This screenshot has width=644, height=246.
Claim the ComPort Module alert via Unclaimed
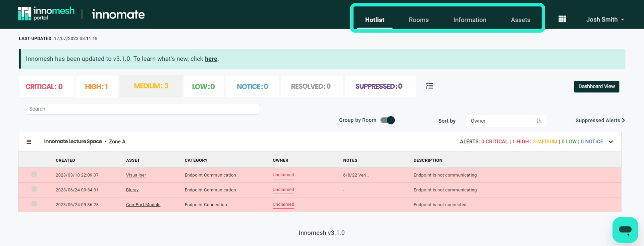283,204
